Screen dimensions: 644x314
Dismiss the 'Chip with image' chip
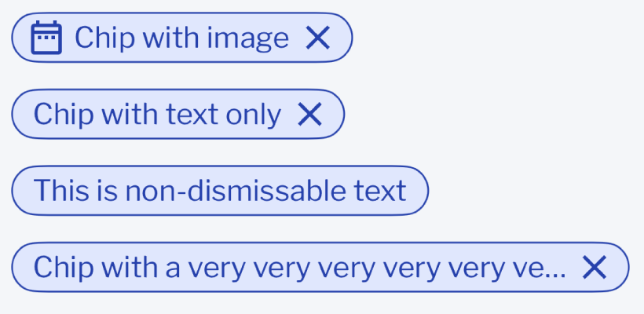[x=318, y=38]
